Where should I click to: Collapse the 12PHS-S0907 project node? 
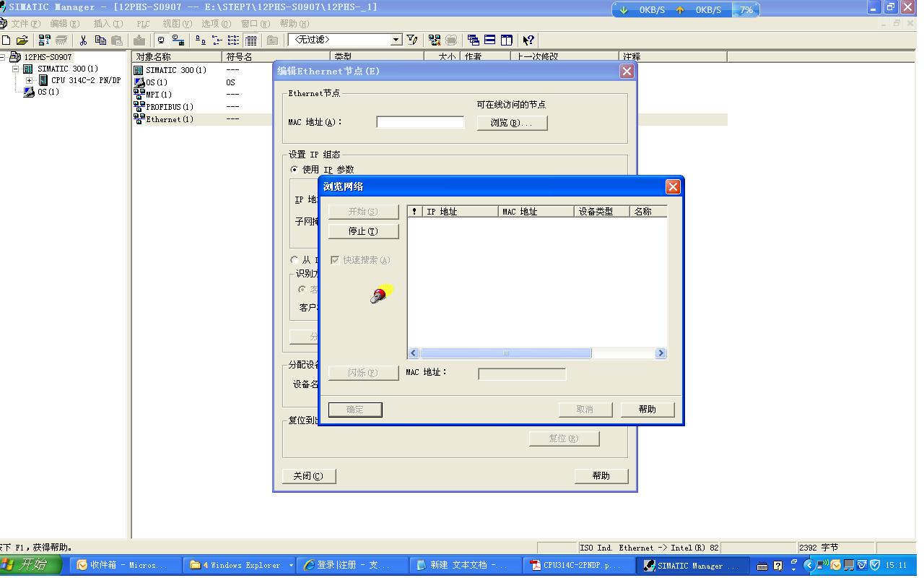2,57
